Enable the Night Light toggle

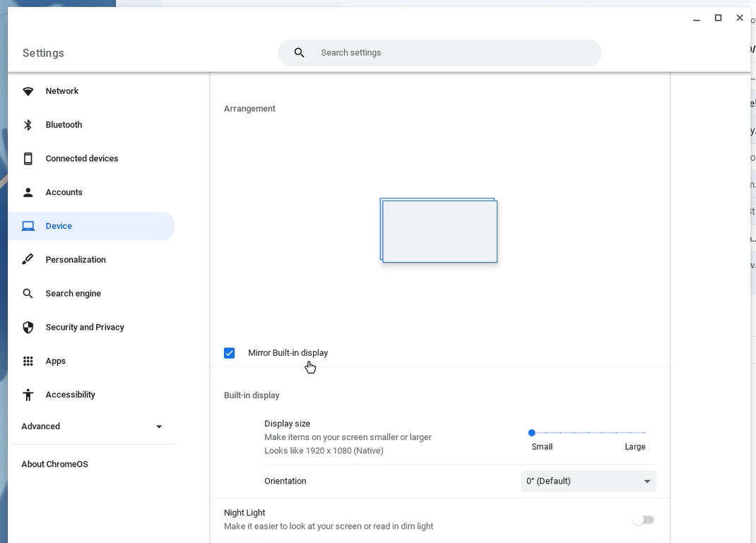pyautogui.click(x=643, y=520)
